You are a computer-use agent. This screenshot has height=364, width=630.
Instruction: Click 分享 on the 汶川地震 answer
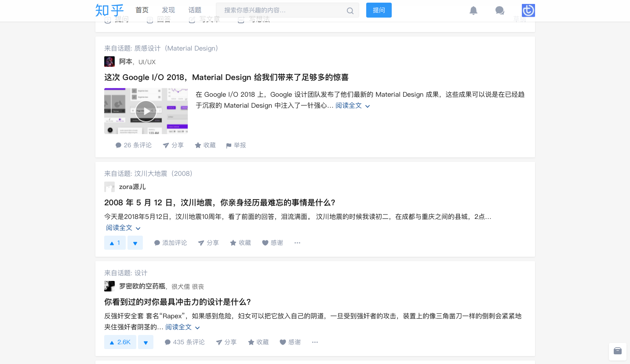pyautogui.click(x=208, y=242)
